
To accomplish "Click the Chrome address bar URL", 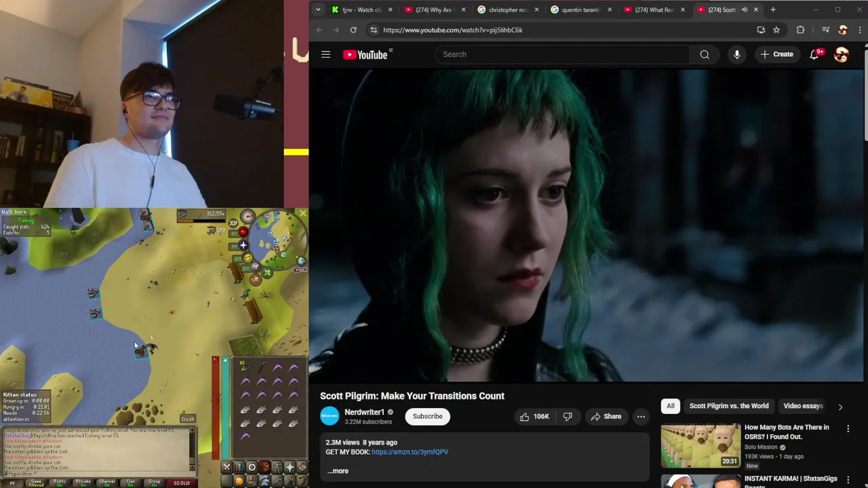I will tap(452, 30).
